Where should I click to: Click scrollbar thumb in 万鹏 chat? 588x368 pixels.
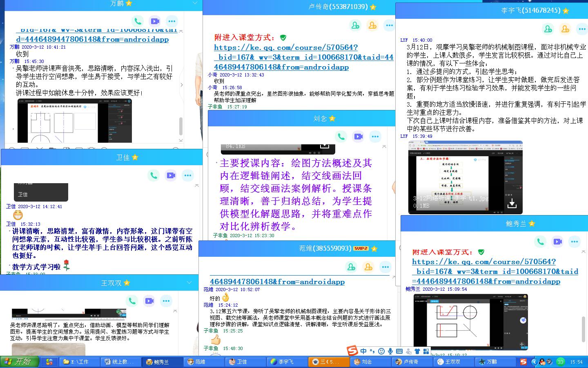[181, 126]
